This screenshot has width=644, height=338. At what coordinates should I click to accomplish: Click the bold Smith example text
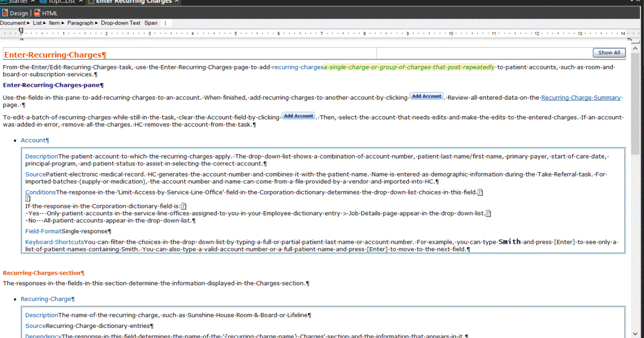[509, 242]
